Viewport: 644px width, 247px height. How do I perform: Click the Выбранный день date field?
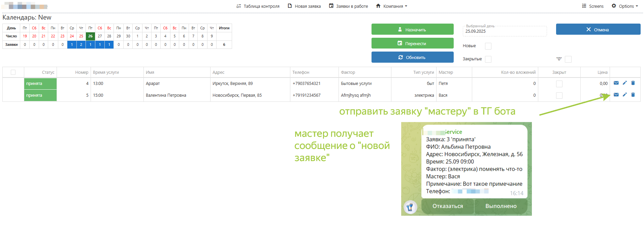pyautogui.click(x=505, y=31)
